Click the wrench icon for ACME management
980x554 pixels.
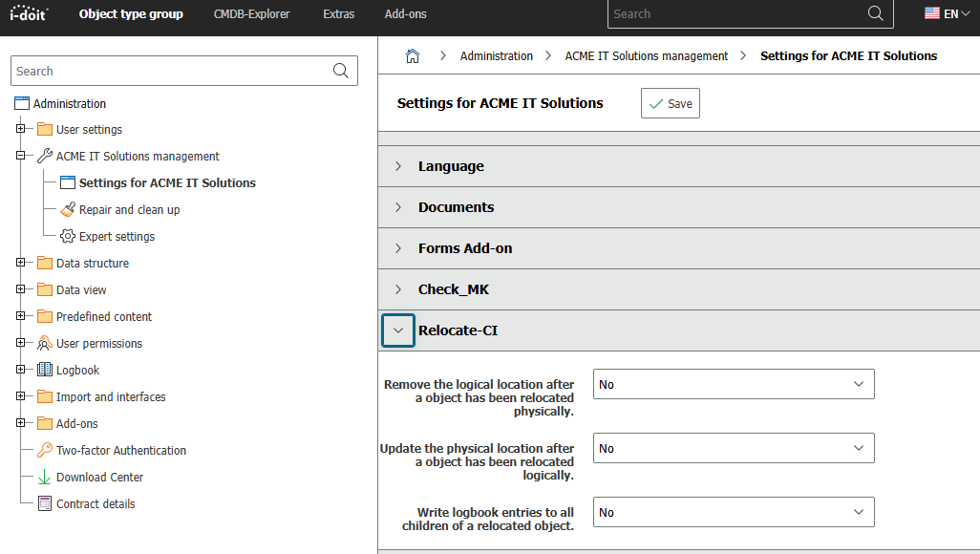[44, 156]
